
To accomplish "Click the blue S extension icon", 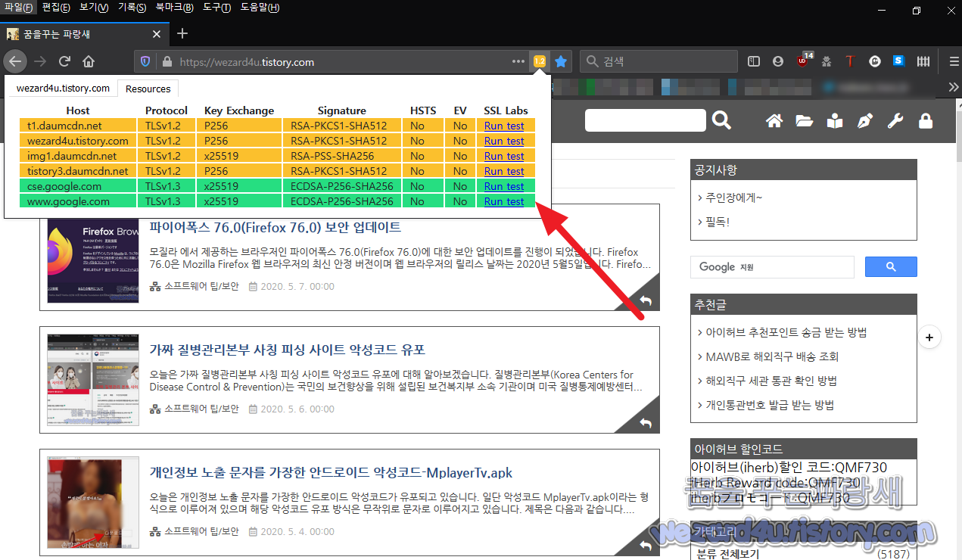I will pos(898,61).
